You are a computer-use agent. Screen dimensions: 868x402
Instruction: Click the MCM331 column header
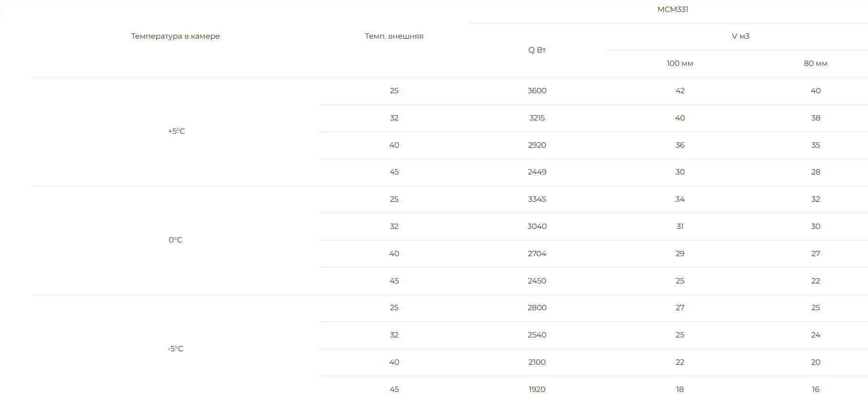coord(672,10)
